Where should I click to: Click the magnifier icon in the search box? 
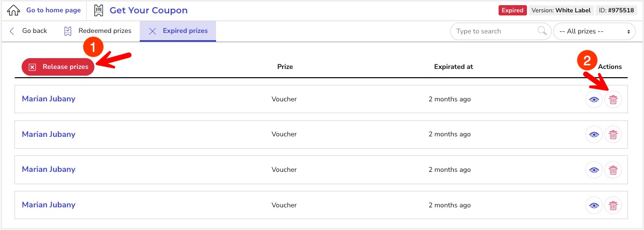click(x=542, y=31)
